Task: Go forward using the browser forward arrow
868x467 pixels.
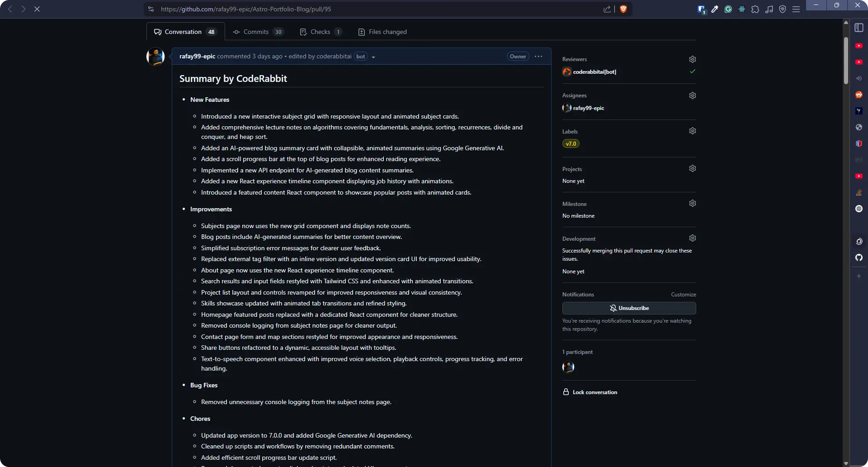Action: tap(24, 9)
